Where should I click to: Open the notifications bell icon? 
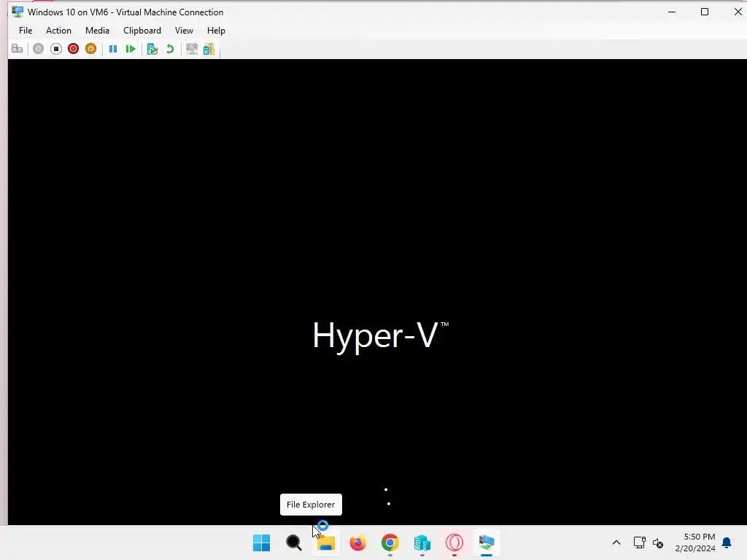[727, 542]
